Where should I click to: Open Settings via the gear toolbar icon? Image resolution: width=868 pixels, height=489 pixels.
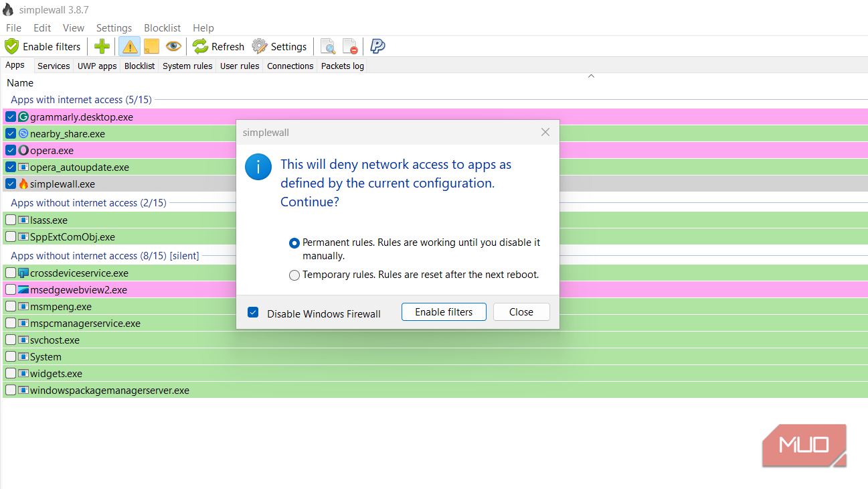click(x=260, y=46)
